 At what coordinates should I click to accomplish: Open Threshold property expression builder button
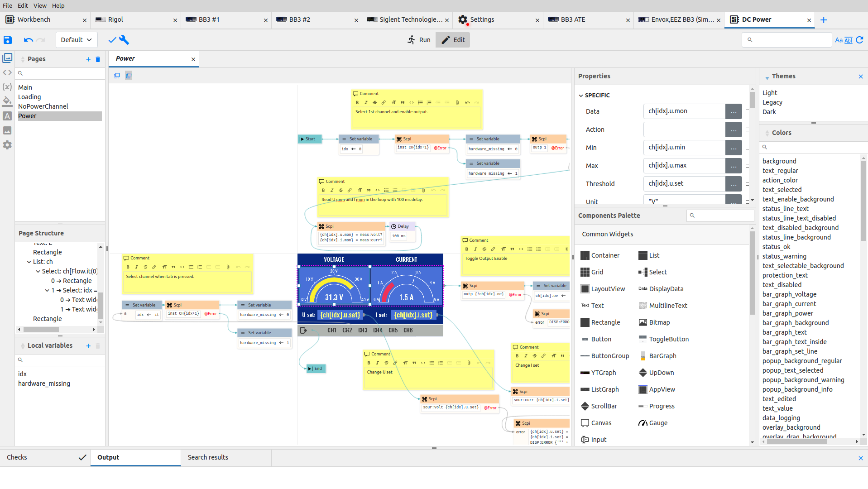point(734,184)
